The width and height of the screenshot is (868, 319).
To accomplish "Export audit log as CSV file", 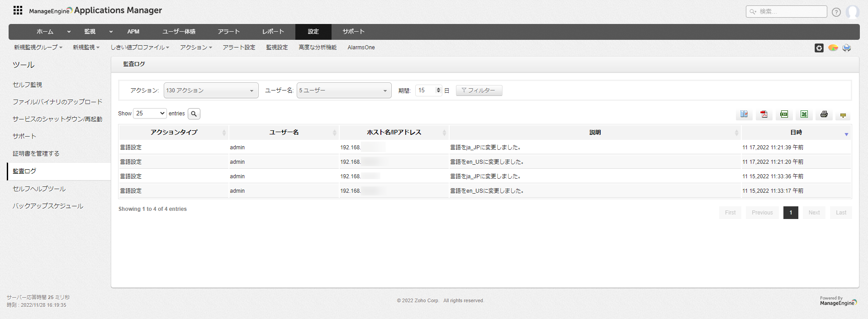I will [784, 114].
